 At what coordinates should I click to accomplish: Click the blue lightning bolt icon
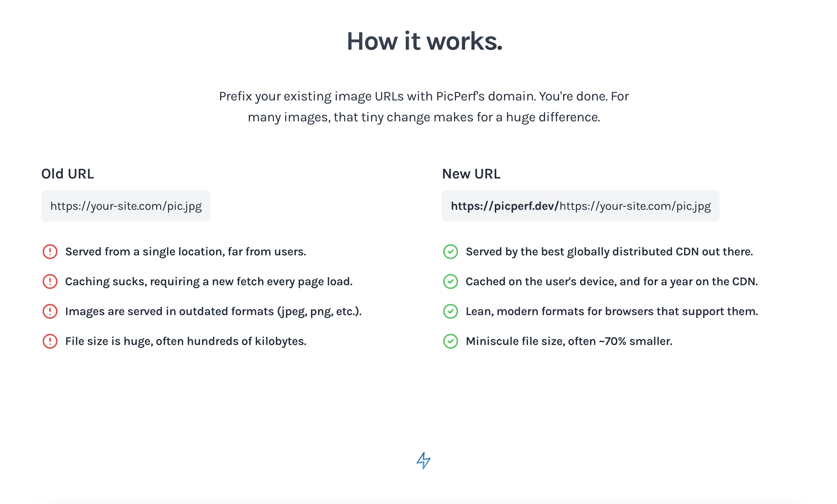pos(424,461)
